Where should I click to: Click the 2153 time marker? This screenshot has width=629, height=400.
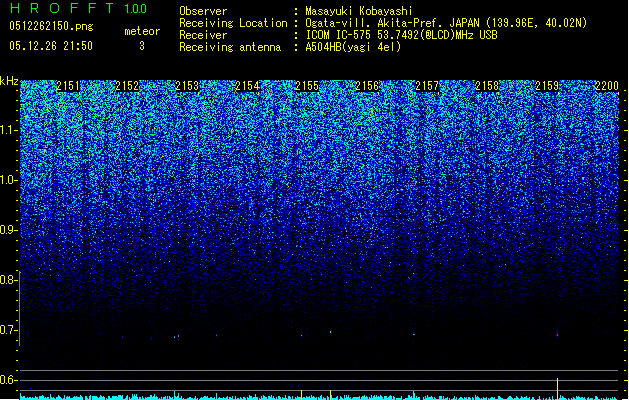(x=187, y=86)
